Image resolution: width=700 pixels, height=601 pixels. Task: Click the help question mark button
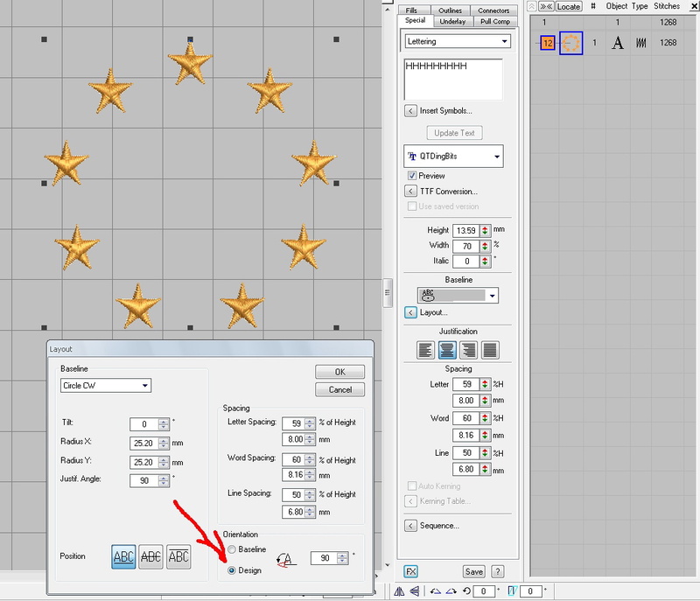pyautogui.click(x=498, y=571)
